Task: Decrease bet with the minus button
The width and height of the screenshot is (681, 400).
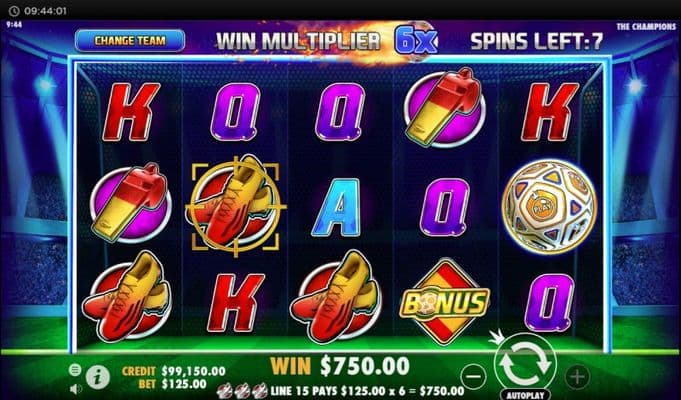Action: pyautogui.click(x=473, y=376)
